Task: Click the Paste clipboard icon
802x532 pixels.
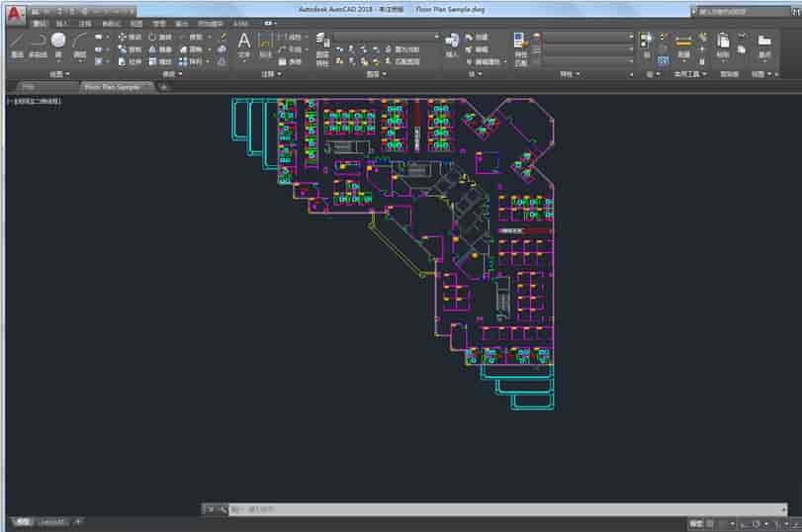Action: [723, 45]
